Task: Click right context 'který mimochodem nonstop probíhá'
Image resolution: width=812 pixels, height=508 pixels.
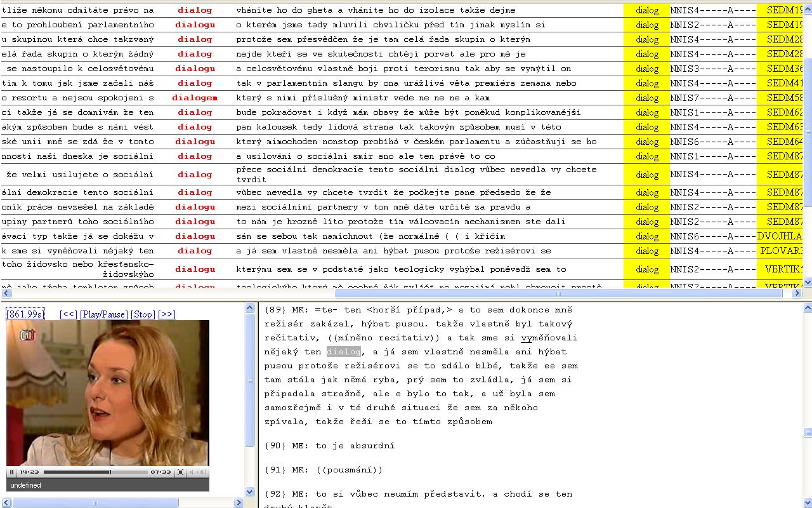Action: 319,142
